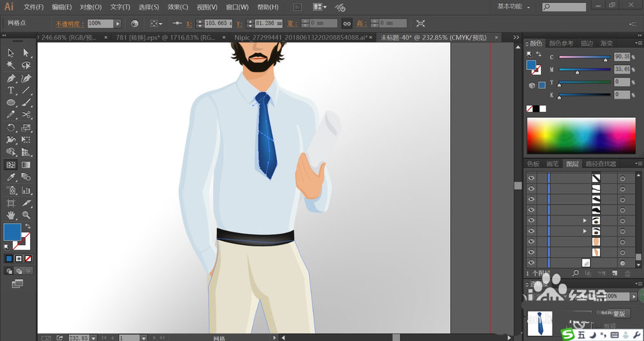
Task: Click the magenta M slider track
Action: 585,70
